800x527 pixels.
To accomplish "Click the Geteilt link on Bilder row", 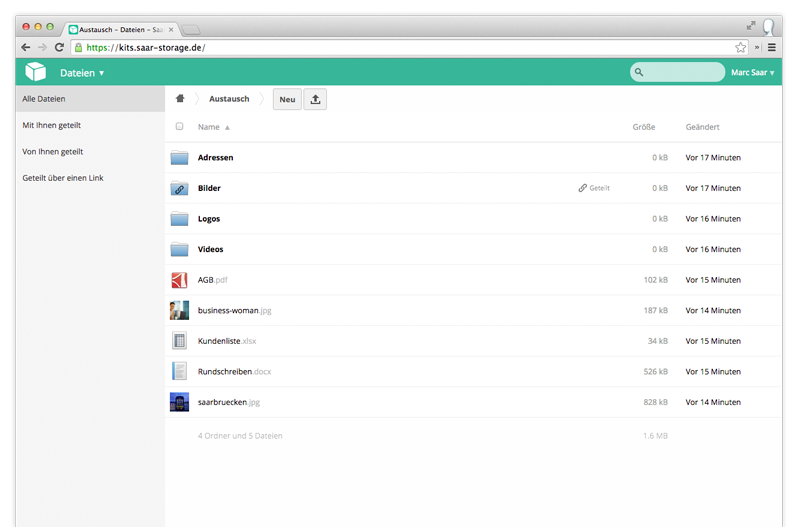I will [594, 188].
